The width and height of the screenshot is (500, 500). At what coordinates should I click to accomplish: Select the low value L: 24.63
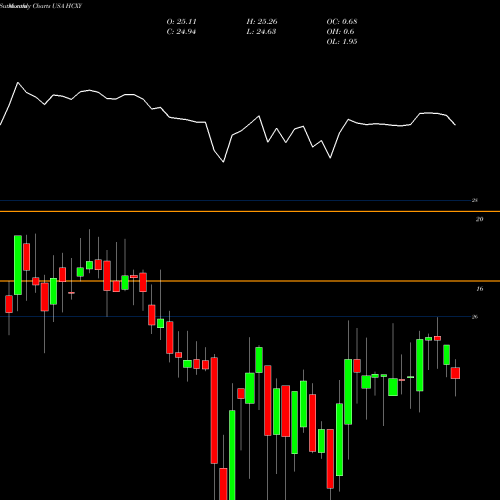(261, 32)
